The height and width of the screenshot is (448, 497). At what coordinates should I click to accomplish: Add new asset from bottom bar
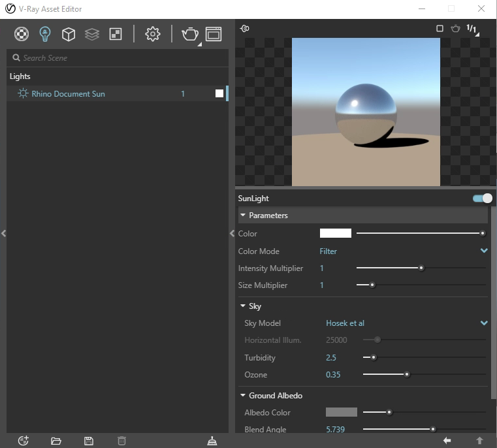click(23, 441)
